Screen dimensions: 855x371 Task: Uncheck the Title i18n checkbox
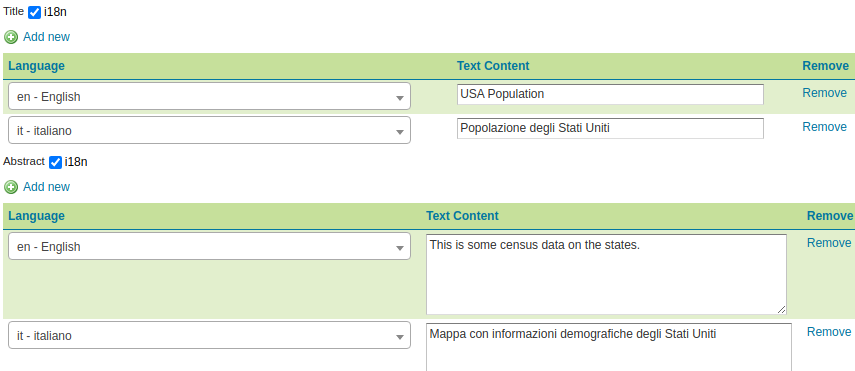[x=34, y=12]
